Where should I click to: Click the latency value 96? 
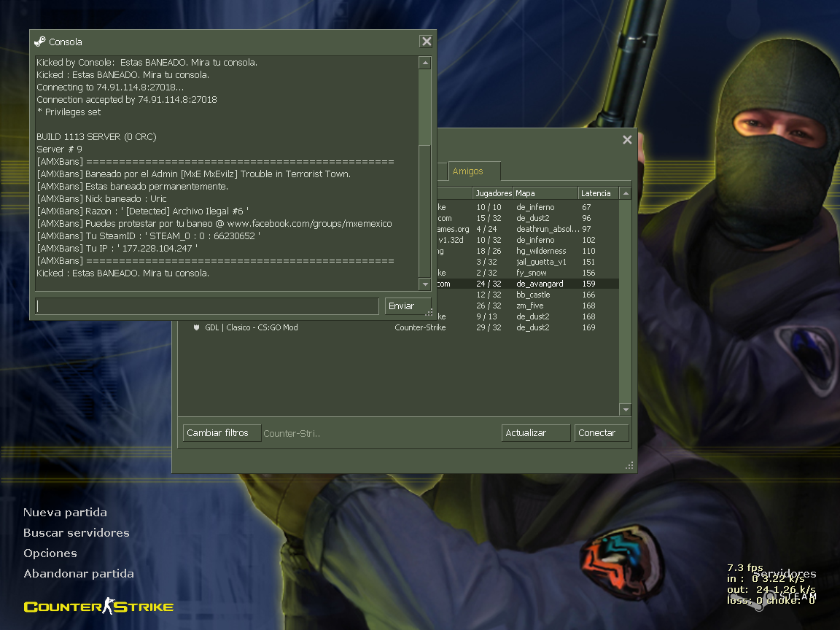pos(586,218)
